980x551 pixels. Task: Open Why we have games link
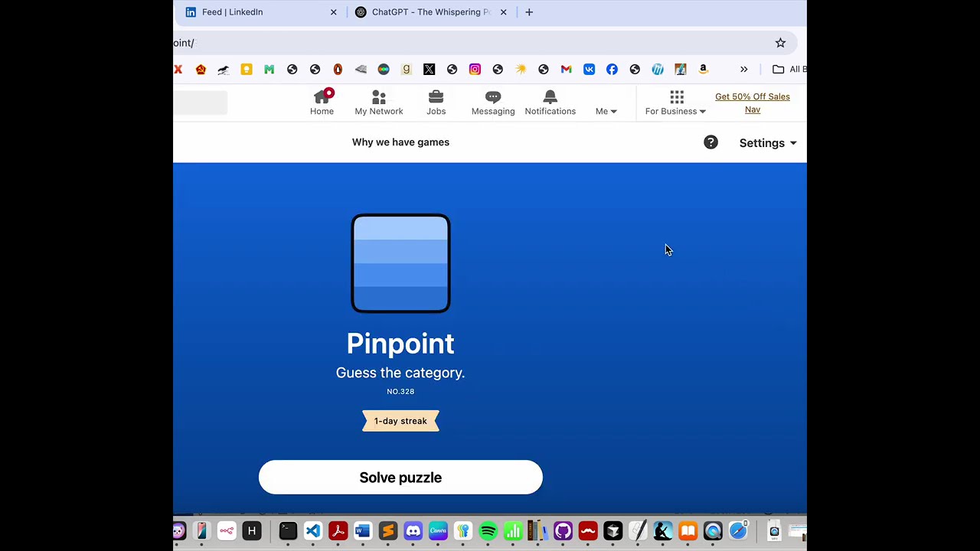click(400, 142)
